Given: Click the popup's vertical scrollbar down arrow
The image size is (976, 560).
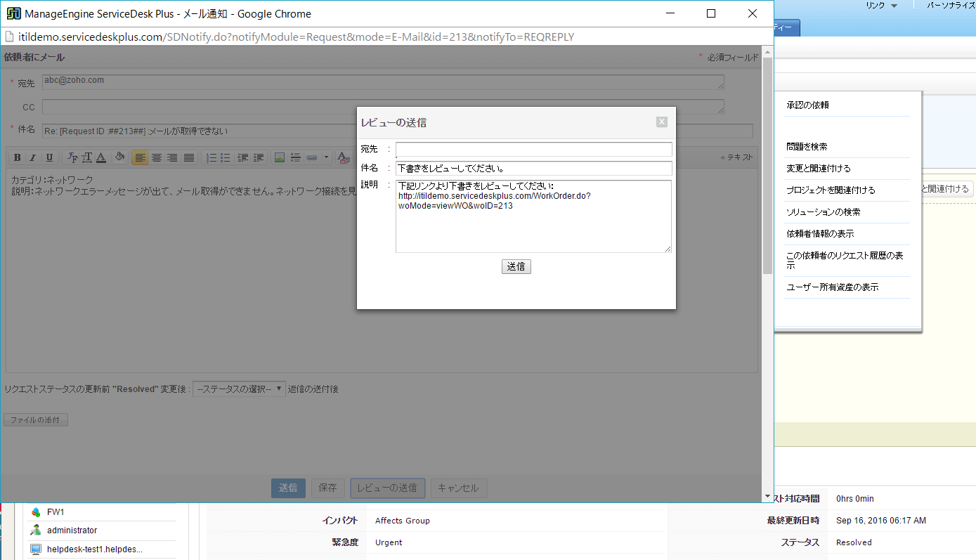Looking at the screenshot, I should pyautogui.click(x=767, y=496).
